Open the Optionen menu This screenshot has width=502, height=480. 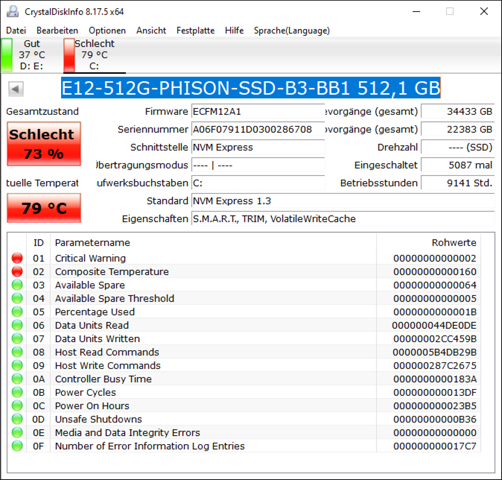(x=107, y=31)
